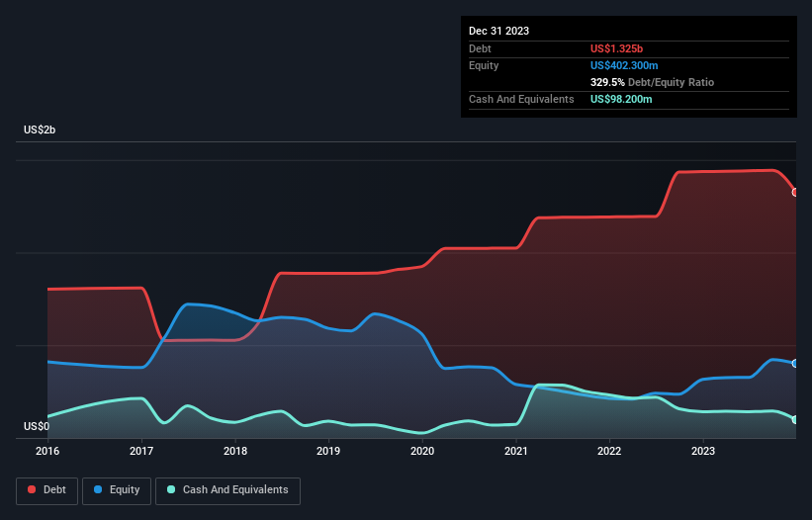Click the 2022 x-axis label

pos(609,451)
